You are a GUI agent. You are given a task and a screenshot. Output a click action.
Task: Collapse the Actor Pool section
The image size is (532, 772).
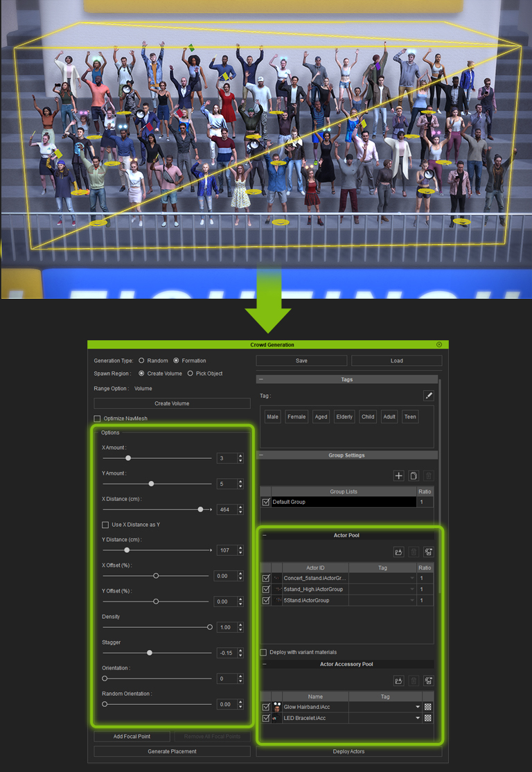[265, 535]
